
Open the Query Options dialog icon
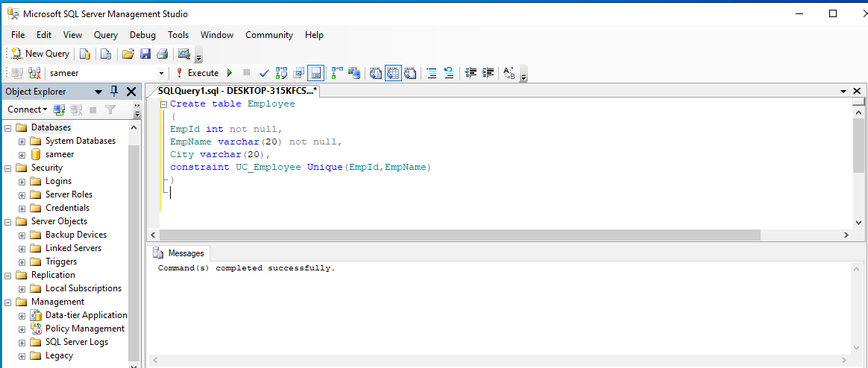(299, 73)
